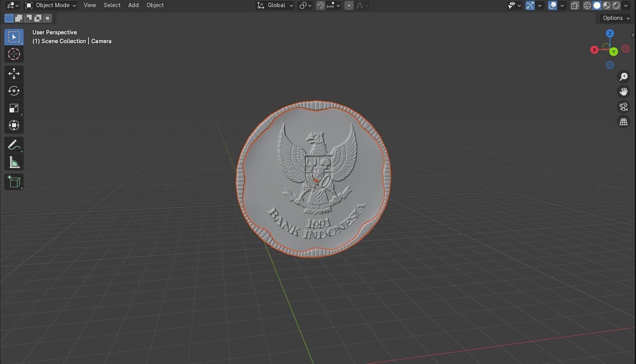The image size is (636, 364).
Task: Set selection mode to invert
Action: click(38, 18)
